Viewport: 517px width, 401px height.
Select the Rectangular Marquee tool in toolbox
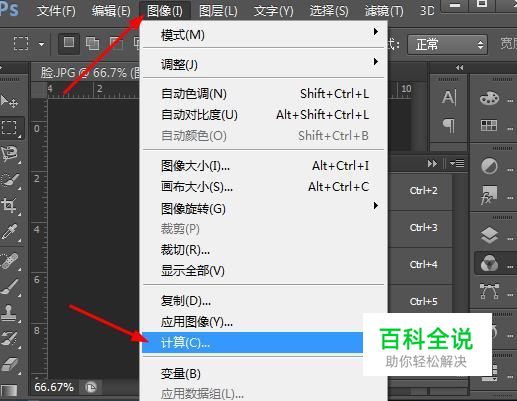tap(9, 128)
